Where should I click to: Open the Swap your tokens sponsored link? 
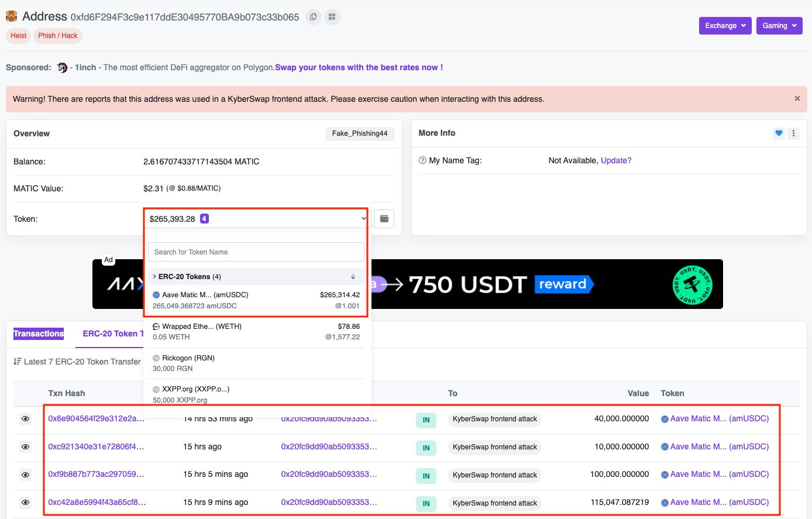359,67
